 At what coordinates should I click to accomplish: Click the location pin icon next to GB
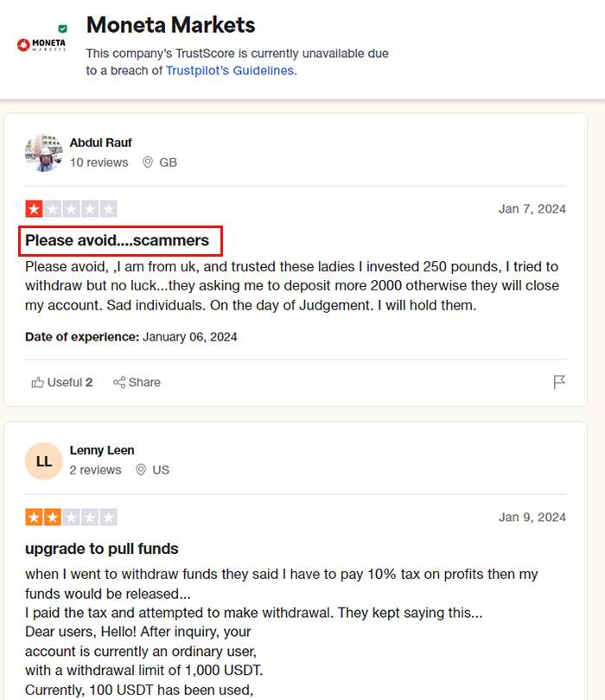point(148,162)
